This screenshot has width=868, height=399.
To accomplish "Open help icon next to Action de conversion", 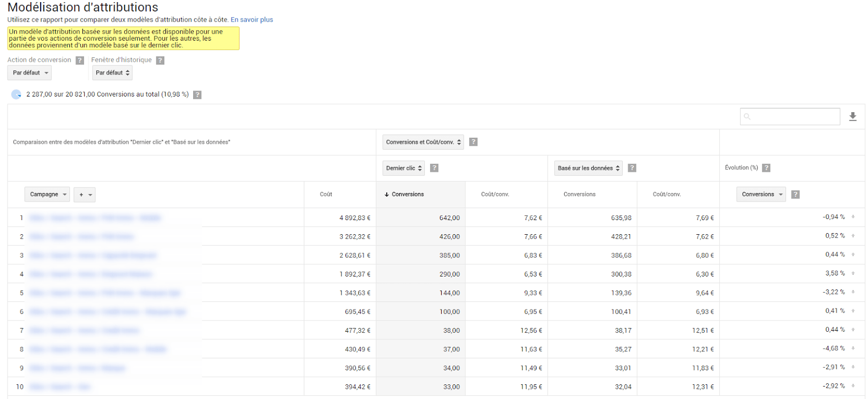I will point(80,60).
